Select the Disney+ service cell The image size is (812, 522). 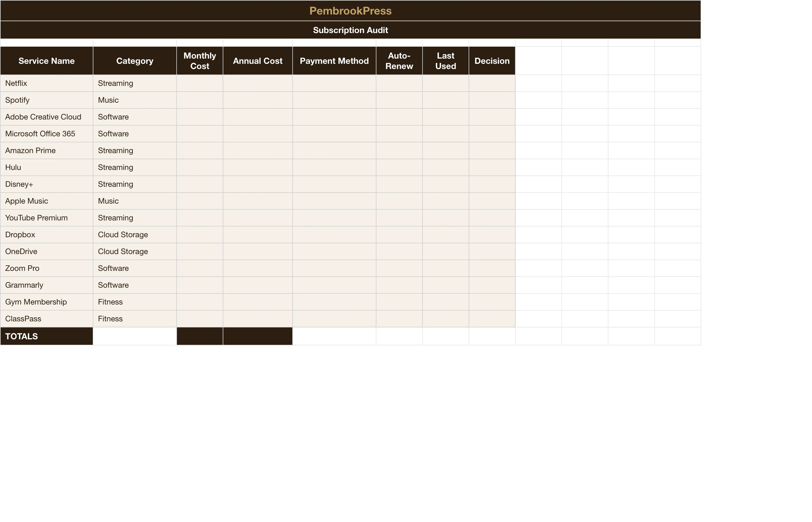(47, 184)
